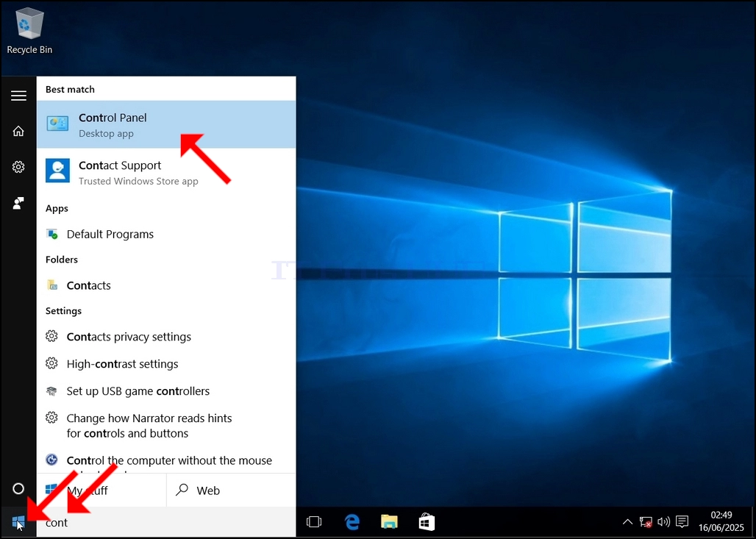Open the Contacts folder result
Viewport: 756px width, 539px height.
tap(166, 285)
